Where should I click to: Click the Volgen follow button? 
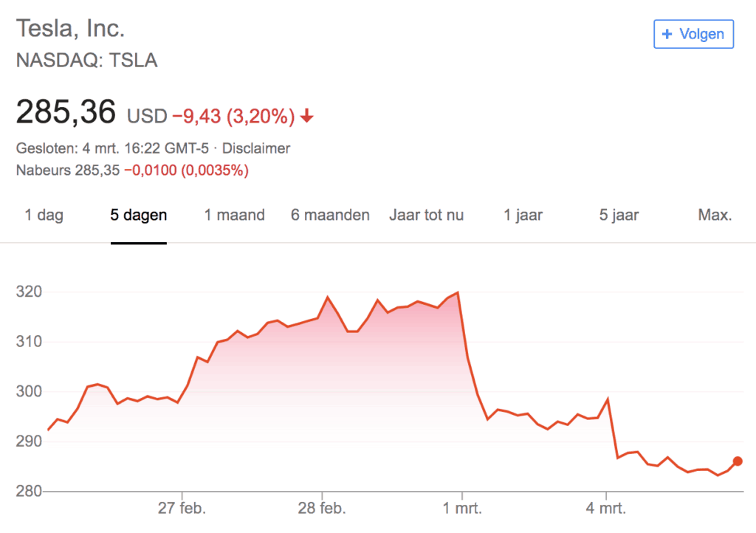tap(693, 34)
